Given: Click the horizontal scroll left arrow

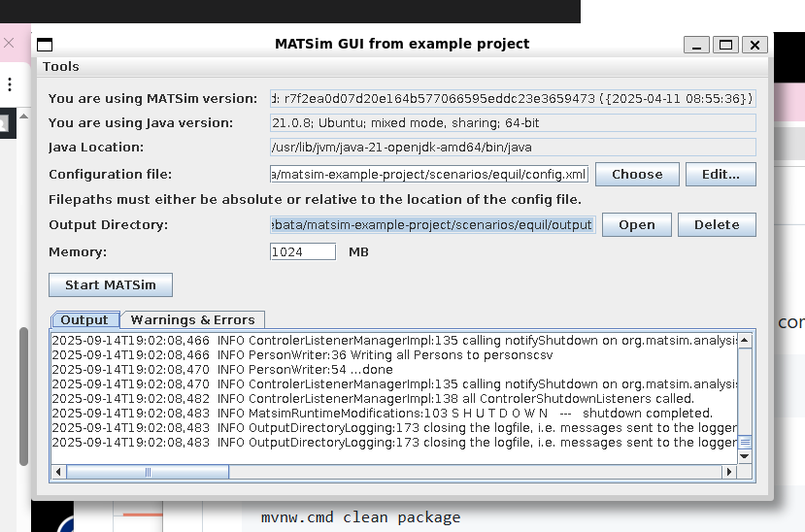Looking at the screenshot, I should tap(58, 472).
